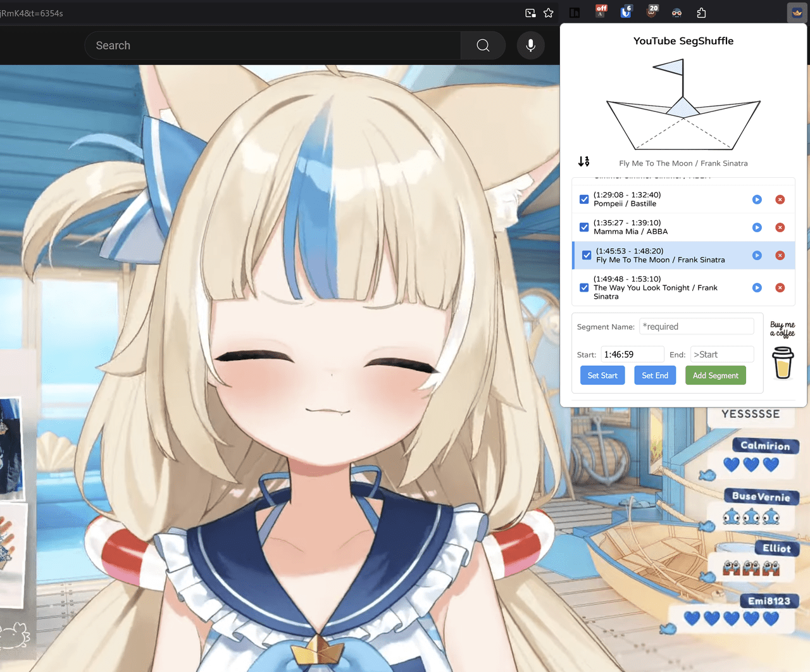This screenshot has width=810, height=672.
Task: Play the Fly Me To The Moon segment
Action: (x=757, y=255)
